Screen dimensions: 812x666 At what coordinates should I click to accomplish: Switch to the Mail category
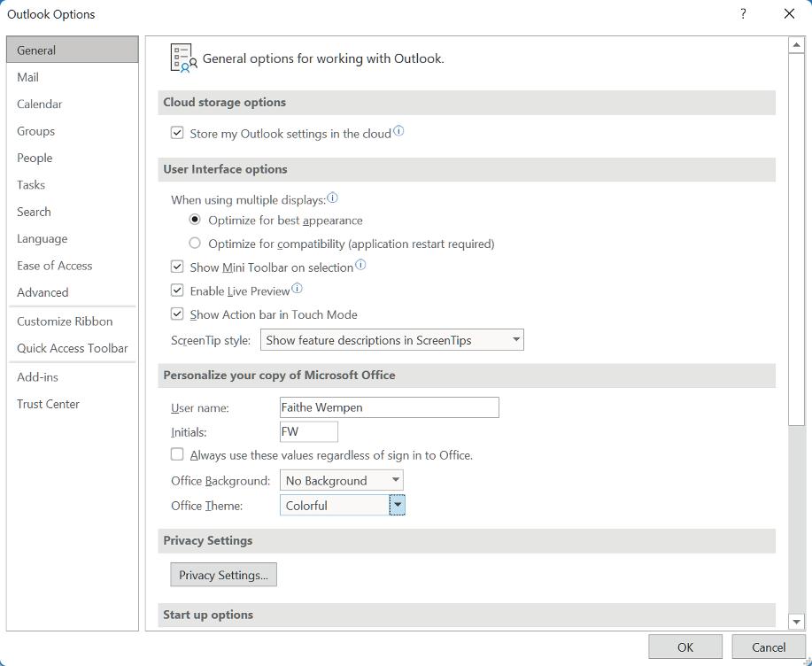click(28, 77)
